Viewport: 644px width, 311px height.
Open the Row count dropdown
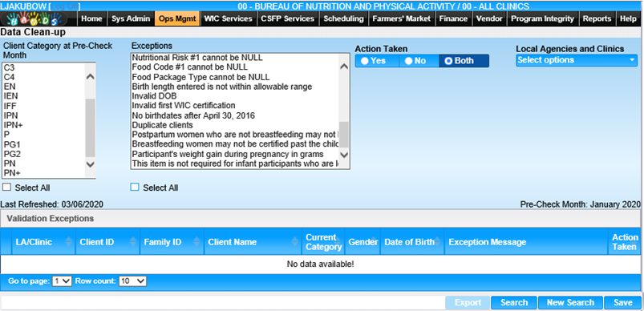click(132, 281)
